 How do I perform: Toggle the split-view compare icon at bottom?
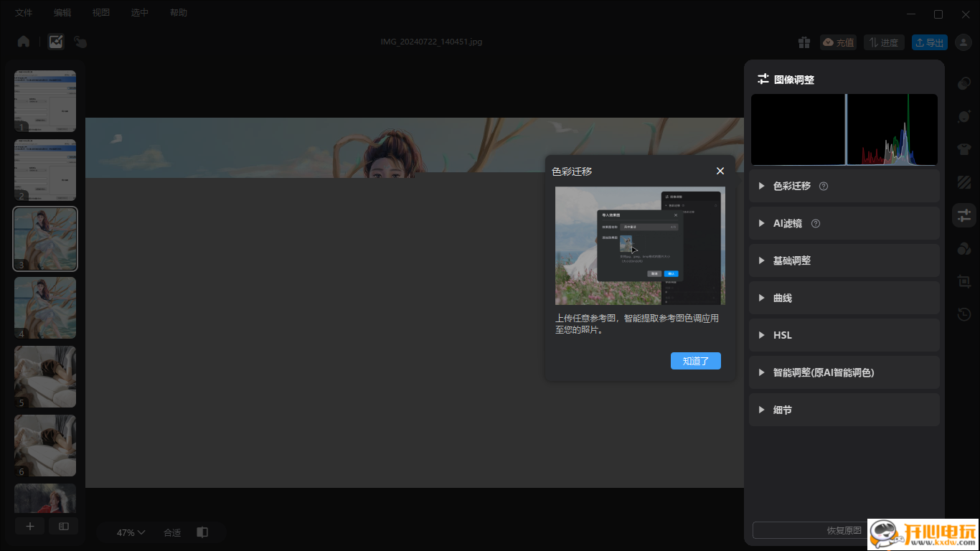pyautogui.click(x=63, y=526)
